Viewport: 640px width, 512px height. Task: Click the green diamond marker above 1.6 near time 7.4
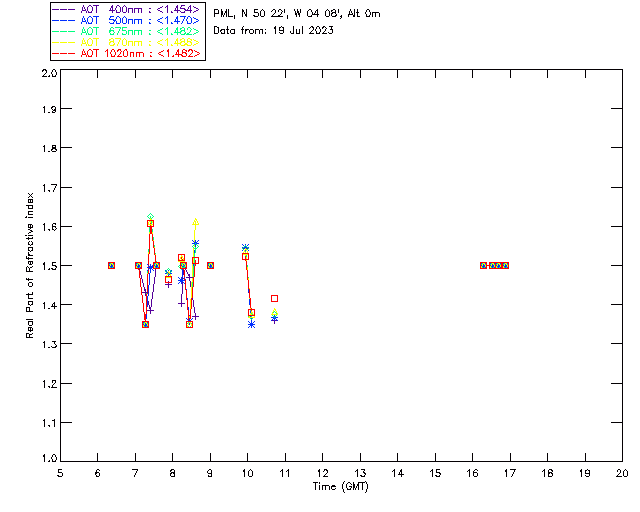(x=151, y=216)
